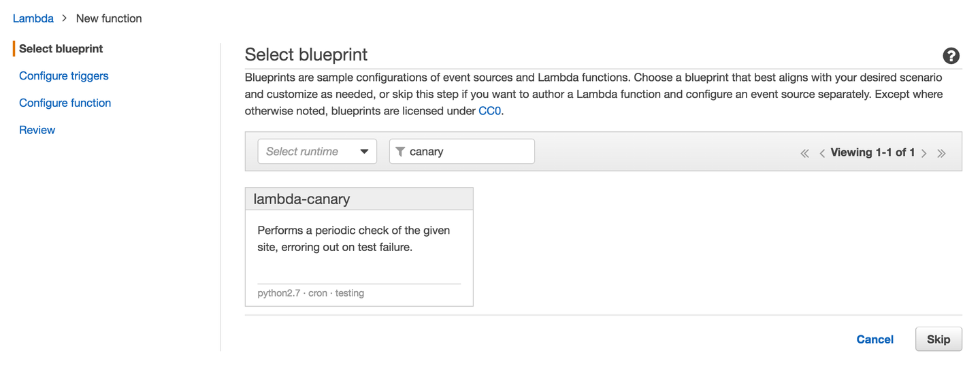The image size is (980, 368).
Task: Go to Configure triggers step
Action: (x=64, y=76)
